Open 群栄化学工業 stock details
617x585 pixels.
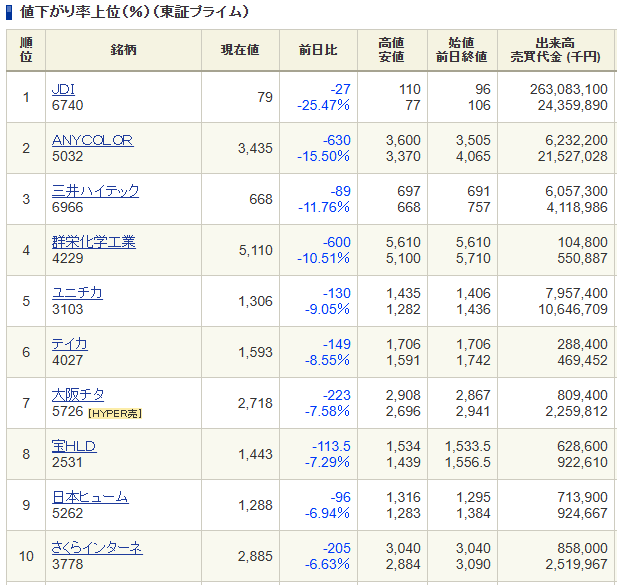[x=93, y=242]
